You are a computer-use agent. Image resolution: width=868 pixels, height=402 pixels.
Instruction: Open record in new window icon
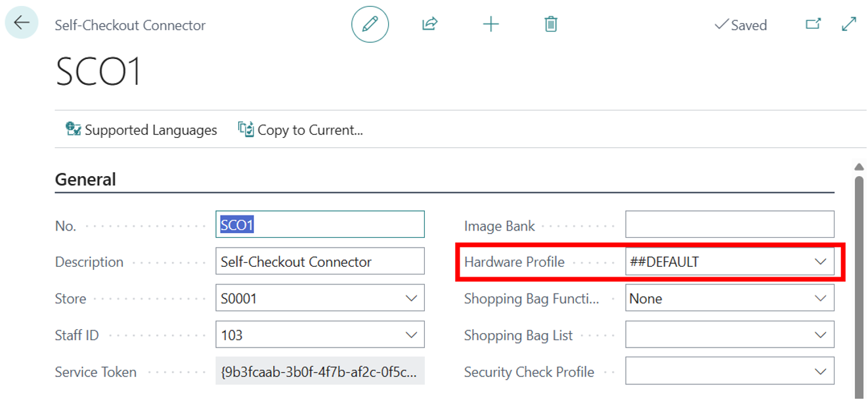(813, 24)
